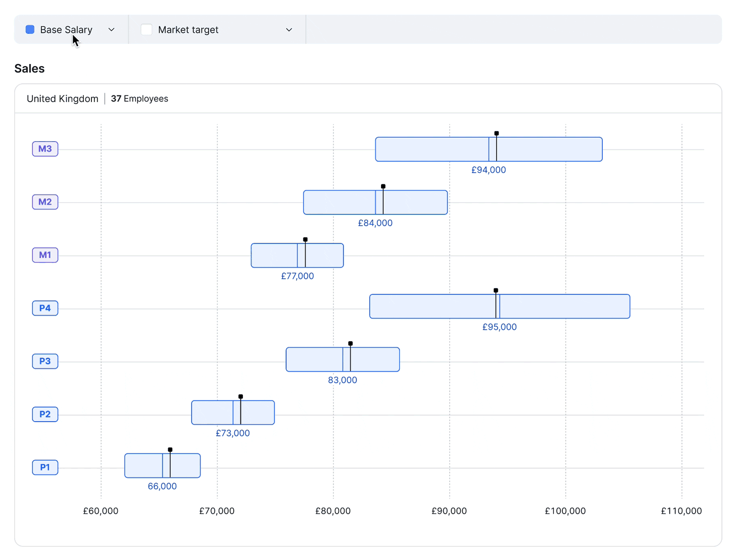The height and width of the screenshot is (560, 735).
Task: Select the M1 level badge
Action: click(x=45, y=255)
